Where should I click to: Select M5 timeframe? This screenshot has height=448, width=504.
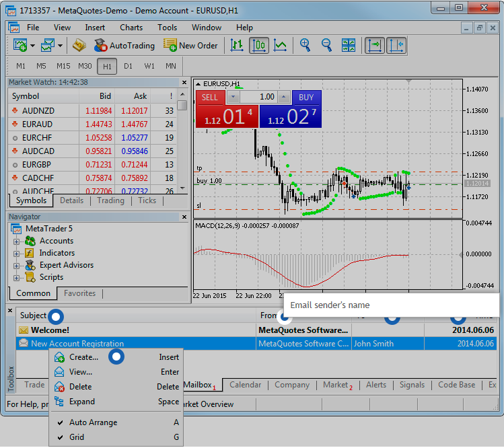(x=41, y=66)
